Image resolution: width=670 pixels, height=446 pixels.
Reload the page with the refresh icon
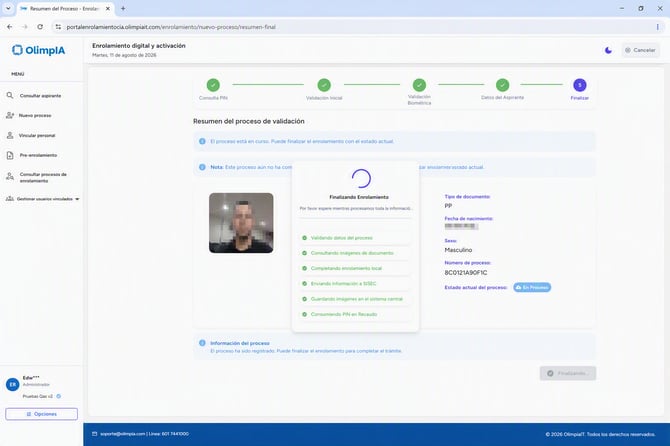40,26
